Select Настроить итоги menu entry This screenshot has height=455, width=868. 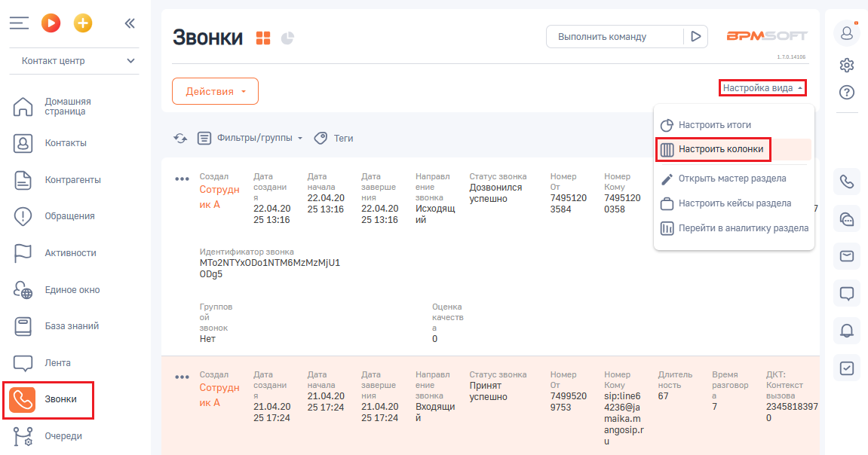(734, 125)
